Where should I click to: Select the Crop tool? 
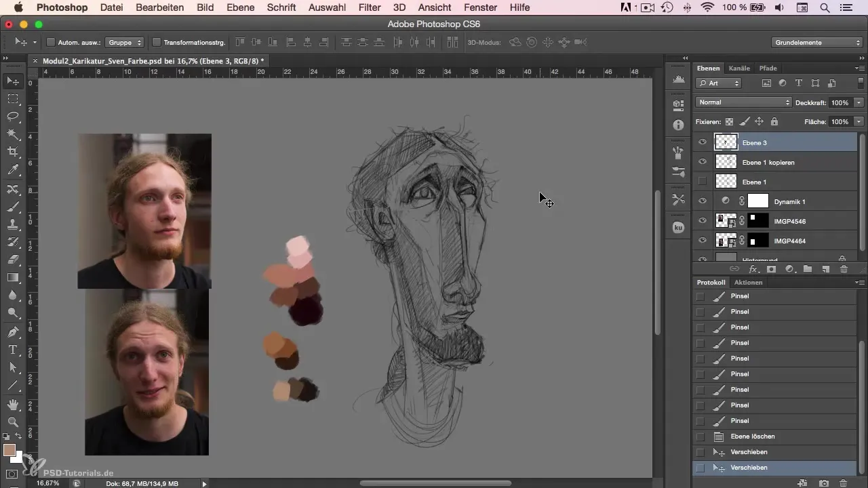click(13, 152)
